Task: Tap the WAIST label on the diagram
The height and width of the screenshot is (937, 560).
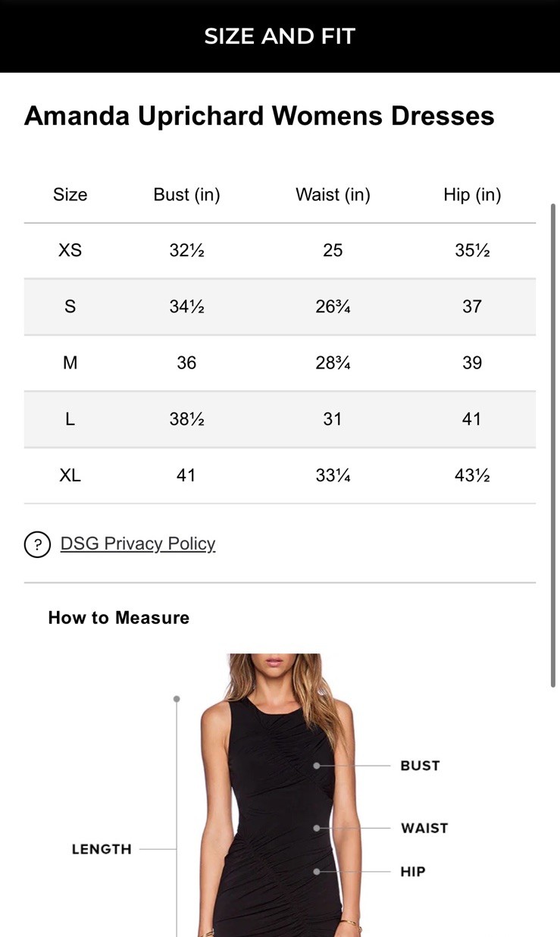Action: point(424,828)
